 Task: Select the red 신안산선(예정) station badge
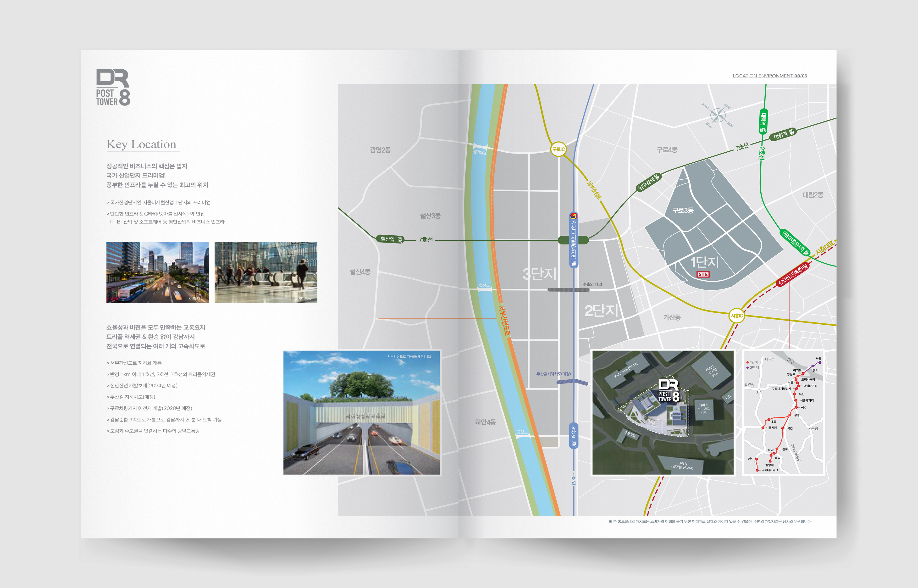[793, 274]
